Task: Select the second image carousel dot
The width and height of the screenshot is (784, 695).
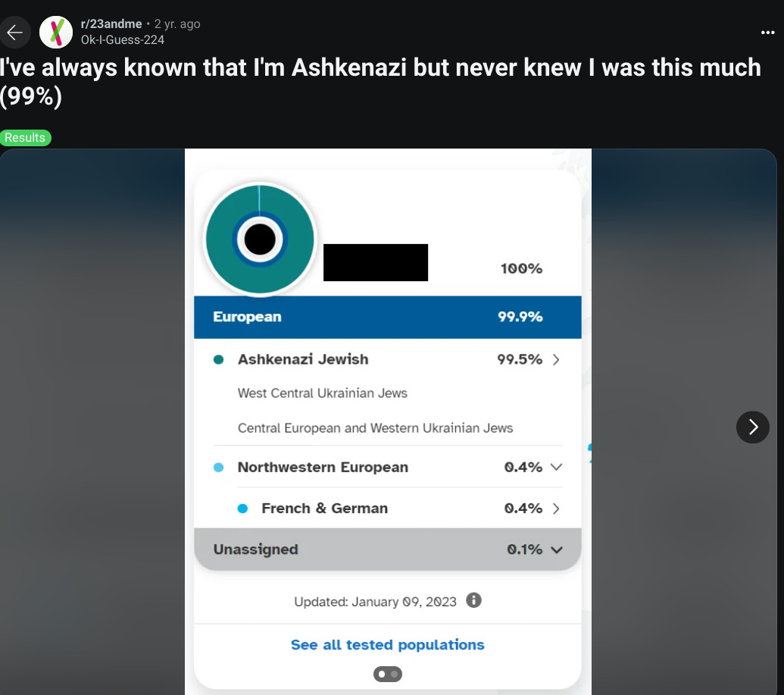Action: 395,674
